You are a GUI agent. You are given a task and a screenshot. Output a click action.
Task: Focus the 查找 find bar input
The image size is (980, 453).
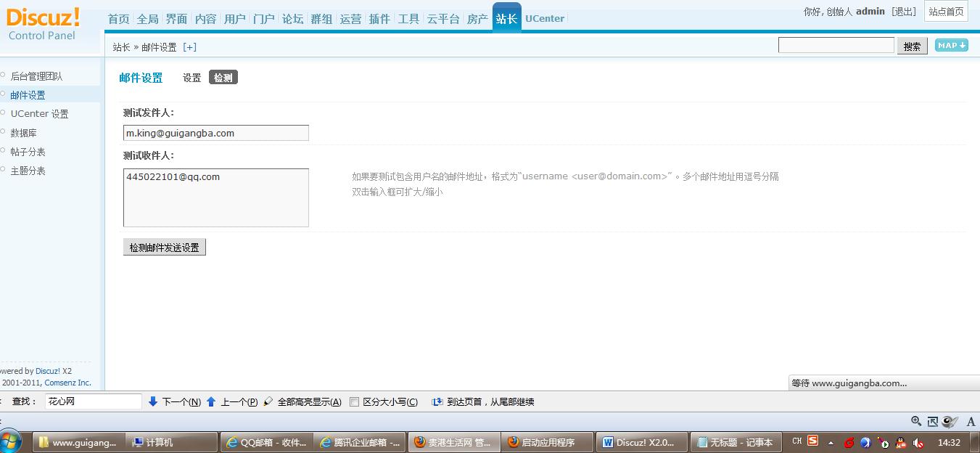coord(94,401)
